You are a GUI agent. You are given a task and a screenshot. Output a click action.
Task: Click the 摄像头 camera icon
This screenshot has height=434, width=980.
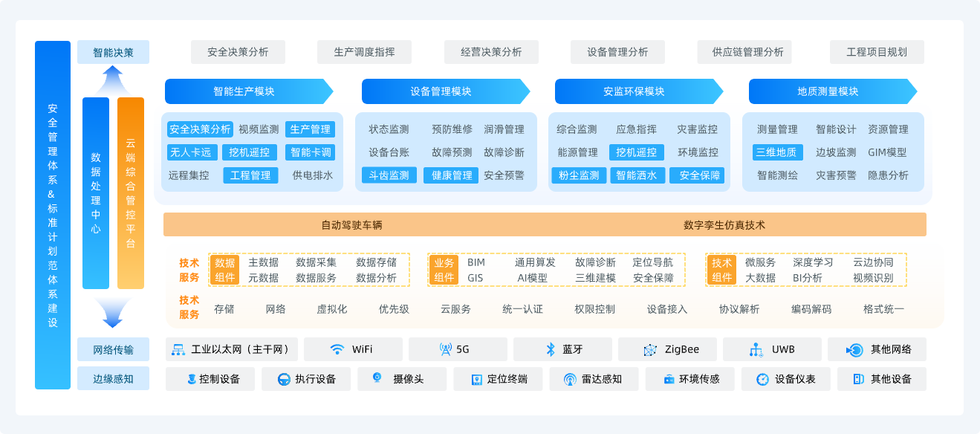(377, 379)
